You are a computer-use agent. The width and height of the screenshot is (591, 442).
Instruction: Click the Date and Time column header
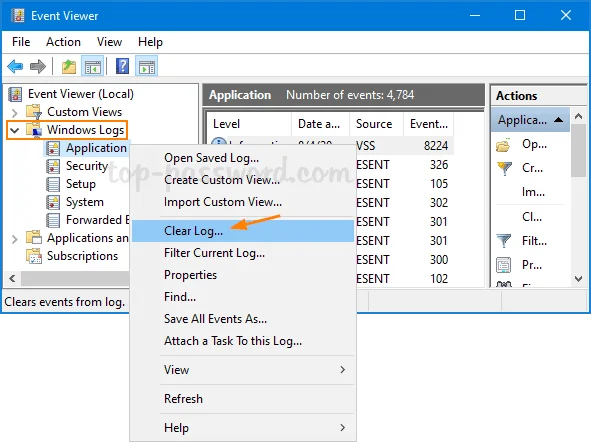point(320,124)
